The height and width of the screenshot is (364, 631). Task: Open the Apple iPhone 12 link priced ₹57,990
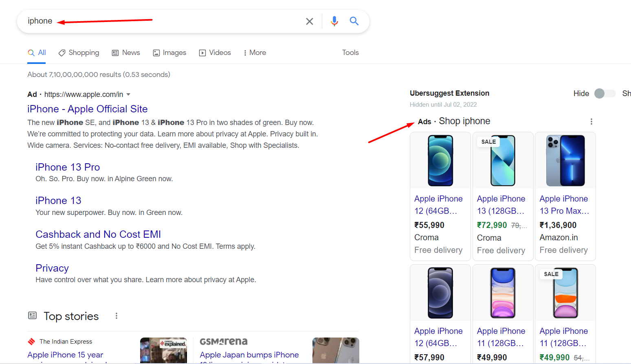coord(438,337)
